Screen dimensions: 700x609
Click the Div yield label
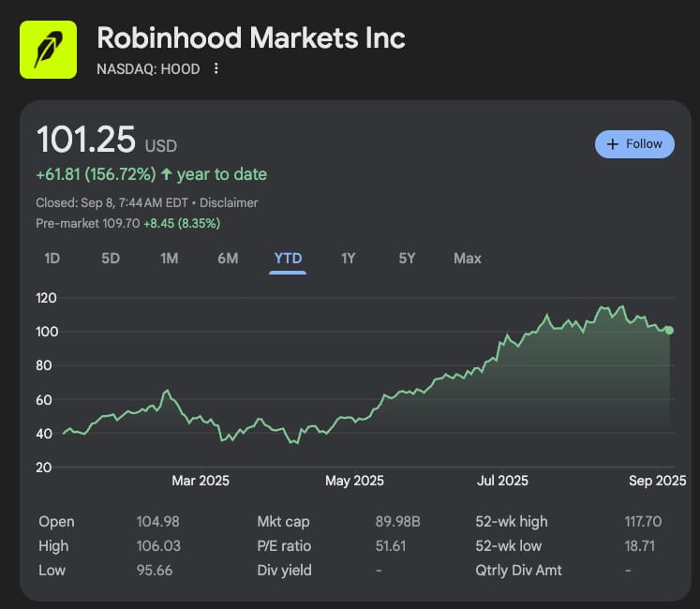click(284, 571)
